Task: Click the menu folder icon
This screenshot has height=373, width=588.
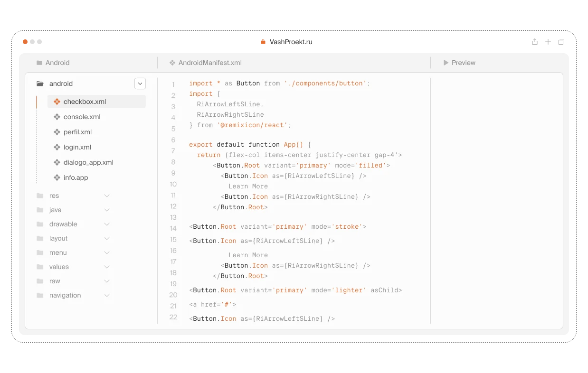Action: tap(40, 252)
